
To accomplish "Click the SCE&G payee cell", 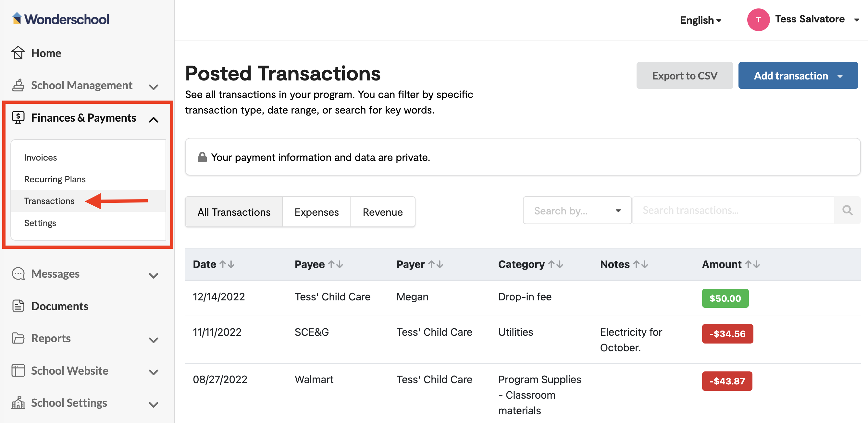I will pos(312,332).
